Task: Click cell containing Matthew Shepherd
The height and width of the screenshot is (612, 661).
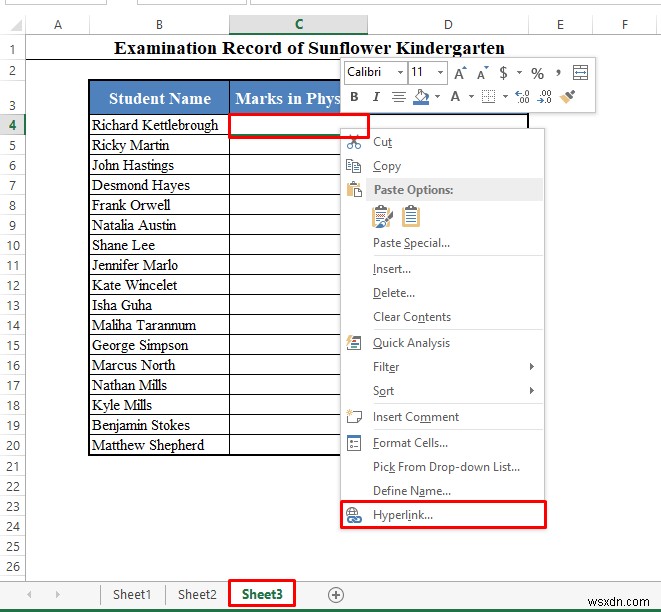Action: (159, 446)
